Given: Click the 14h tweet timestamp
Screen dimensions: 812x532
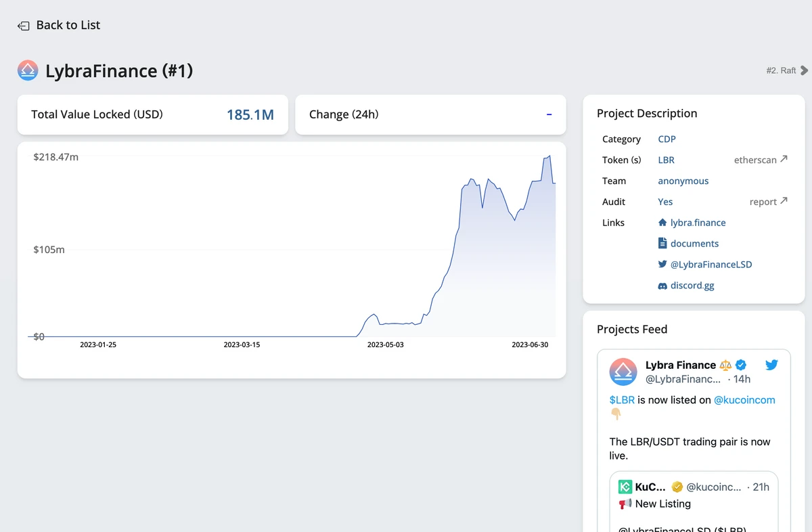Looking at the screenshot, I should click(x=742, y=379).
